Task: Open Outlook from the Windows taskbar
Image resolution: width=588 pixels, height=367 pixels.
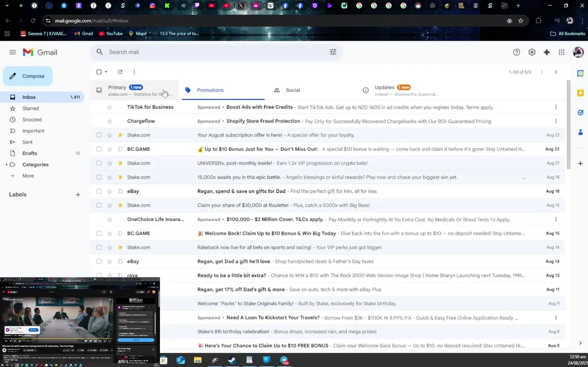Action: click(181, 360)
